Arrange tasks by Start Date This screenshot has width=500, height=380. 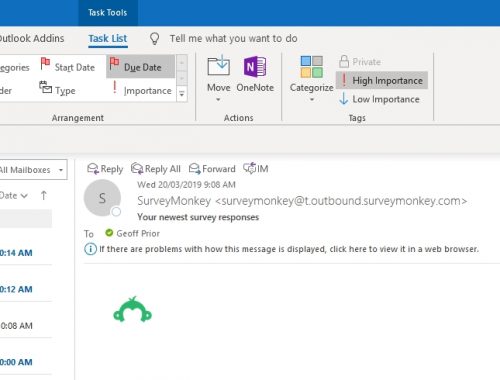69,67
